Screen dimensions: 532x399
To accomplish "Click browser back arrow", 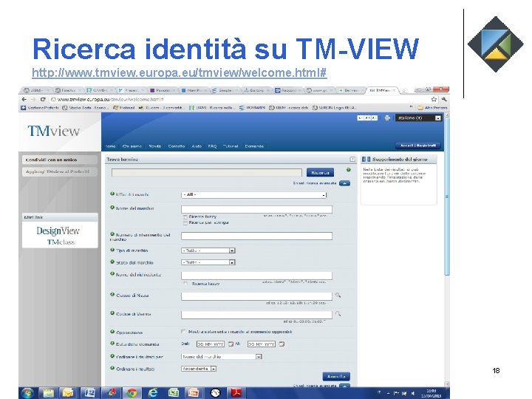I will [x=24, y=100].
